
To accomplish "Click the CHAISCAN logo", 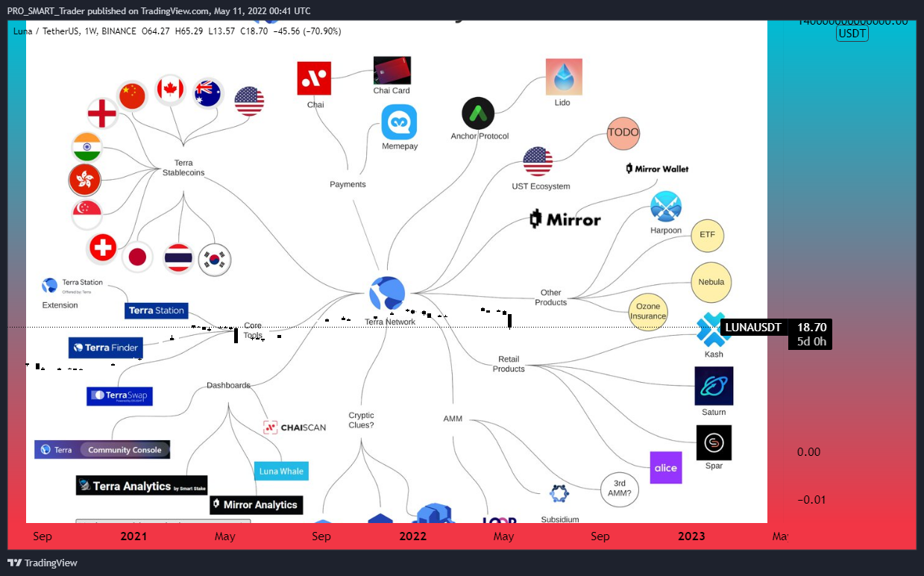I will click(x=295, y=428).
